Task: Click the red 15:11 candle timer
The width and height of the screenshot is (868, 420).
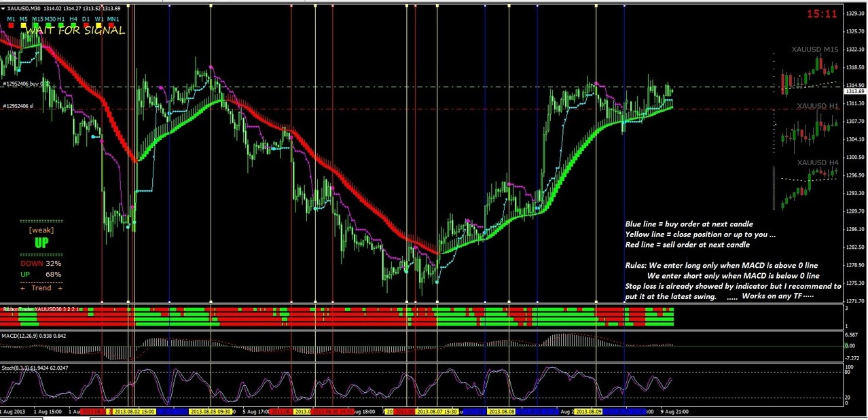Action: click(822, 14)
